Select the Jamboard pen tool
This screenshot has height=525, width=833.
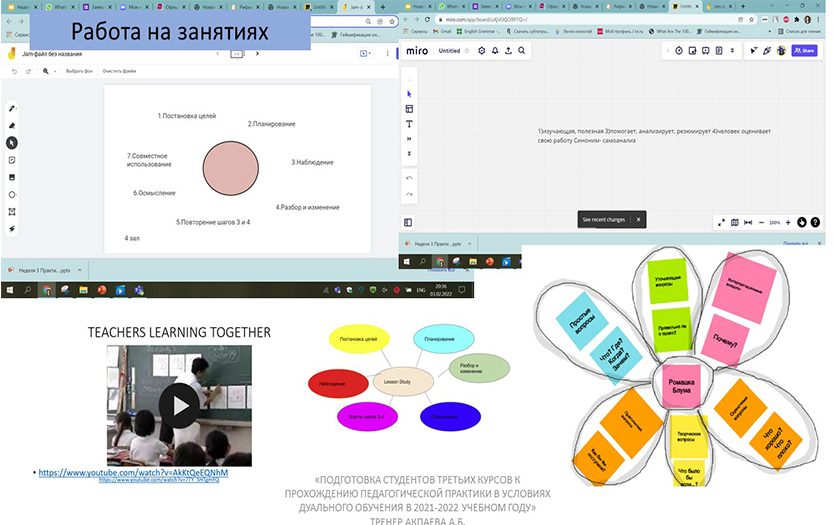tap(12, 108)
